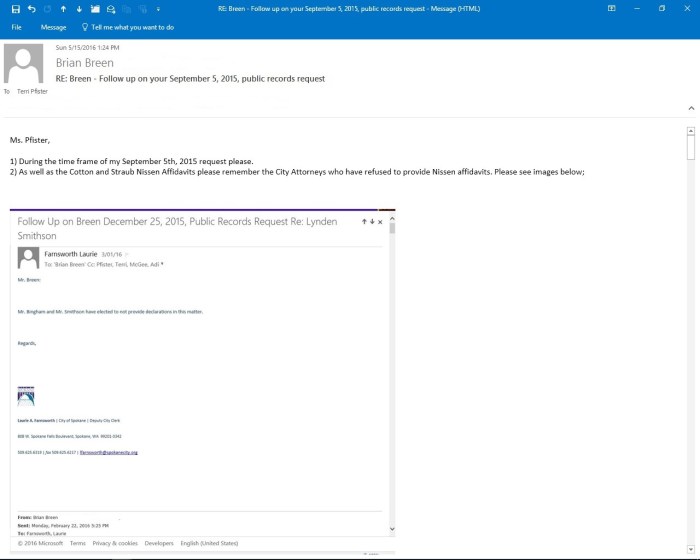Viewport: 700px width, 560px height.
Task: Click Brian Breen's sender avatar
Action: [x=24, y=64]
